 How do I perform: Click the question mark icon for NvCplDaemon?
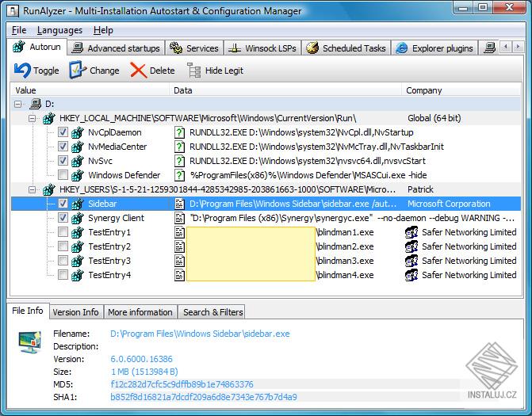coord(179,132)
